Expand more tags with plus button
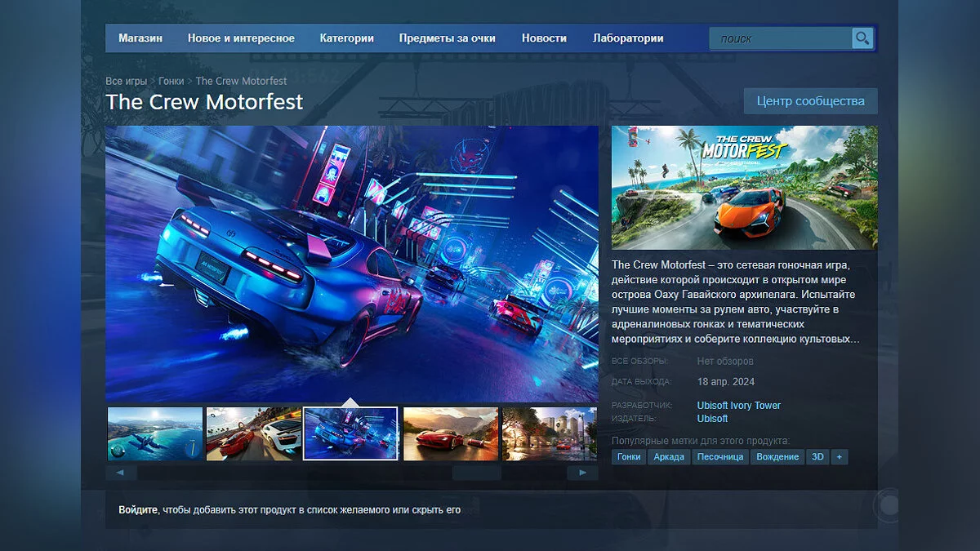Image resolution: width=980 pixels, height=551 pixels. (840, 457)
